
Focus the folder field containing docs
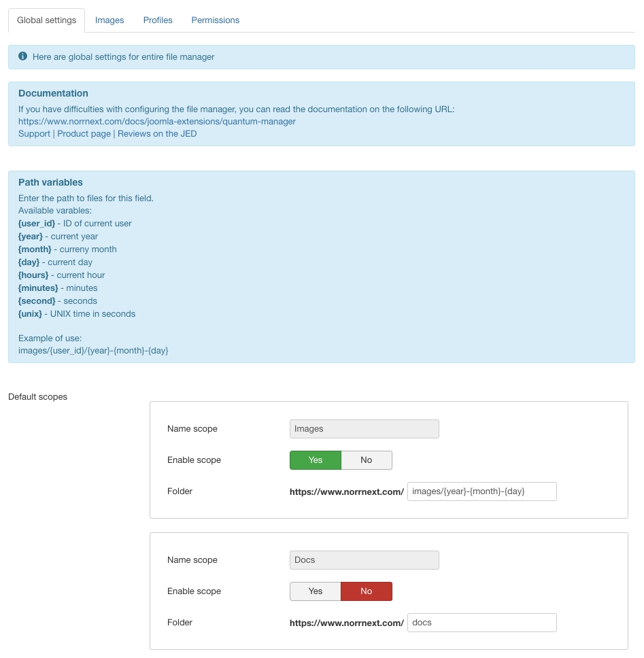[x=481, y=623]
